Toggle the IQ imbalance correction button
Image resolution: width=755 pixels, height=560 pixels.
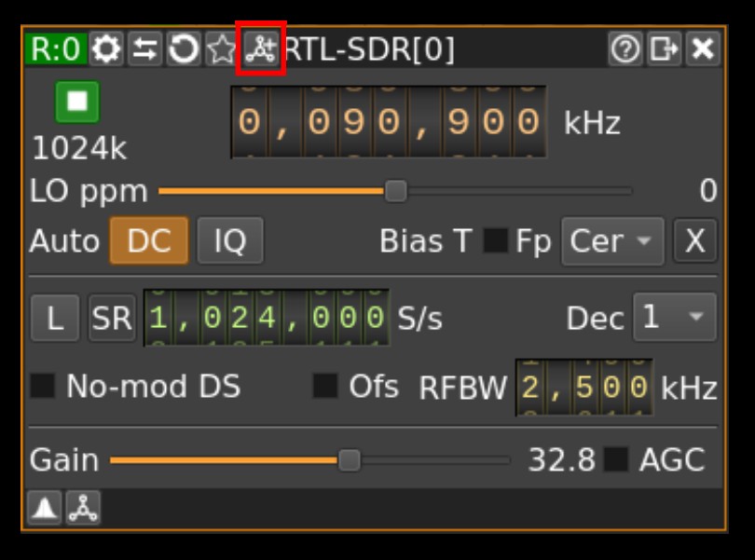coord(230,240)
